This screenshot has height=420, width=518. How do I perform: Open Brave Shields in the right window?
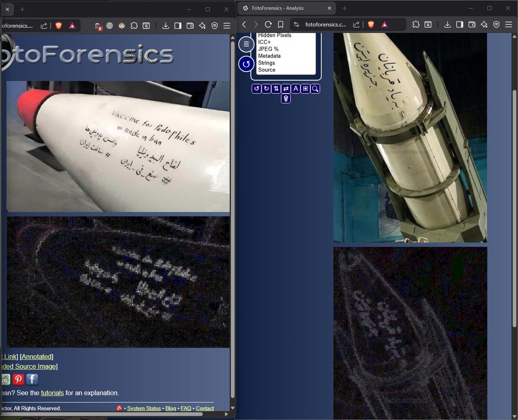coord(371,25)
